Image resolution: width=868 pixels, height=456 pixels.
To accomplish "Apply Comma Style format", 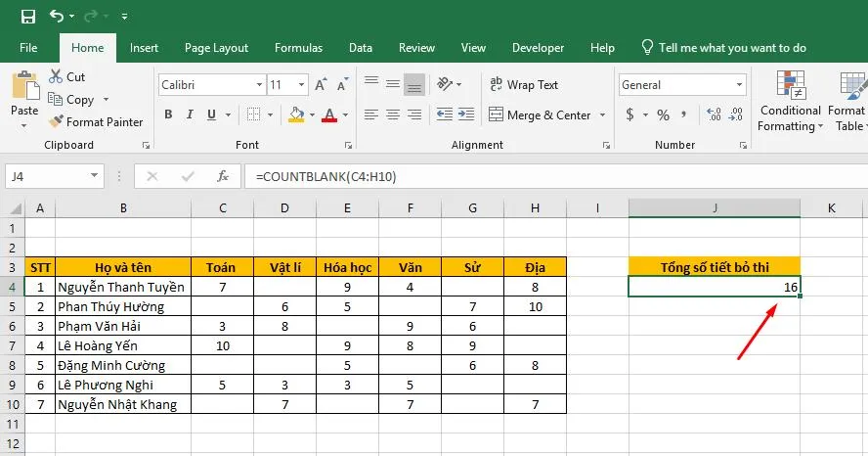I will click(x=685, y=114).
